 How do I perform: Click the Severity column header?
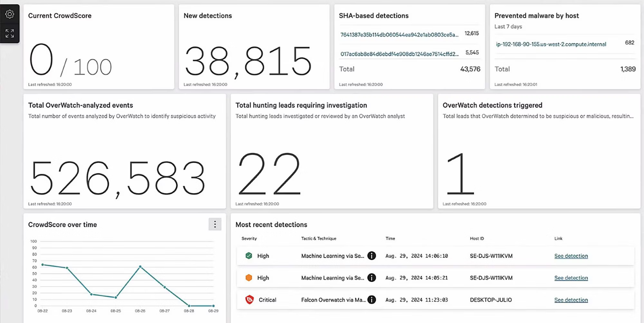click(249, 239)
